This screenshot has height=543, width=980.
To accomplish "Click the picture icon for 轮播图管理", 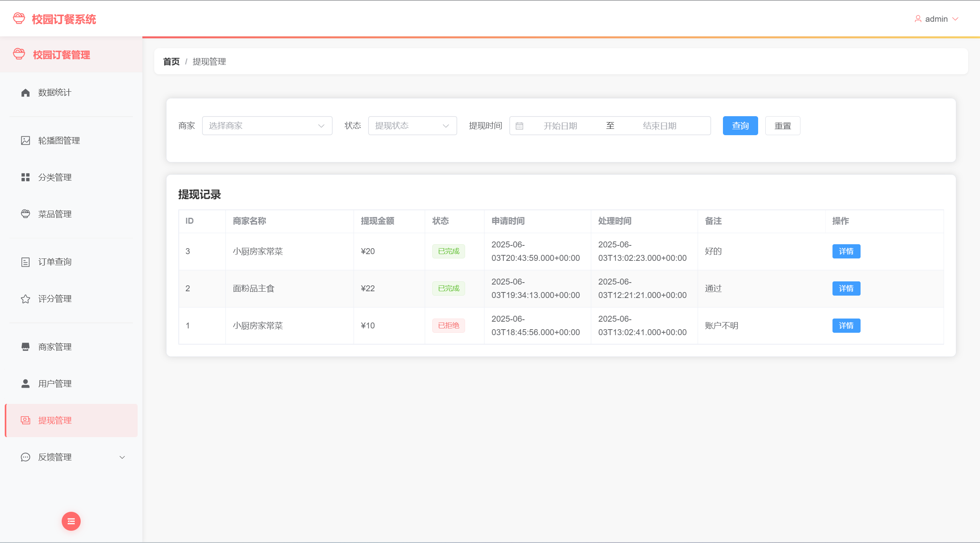I will (25, 141).
